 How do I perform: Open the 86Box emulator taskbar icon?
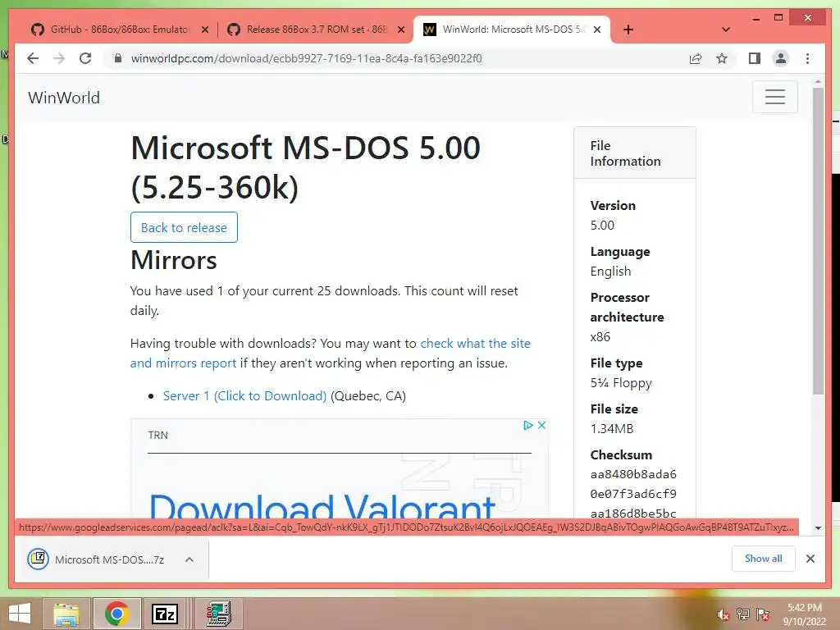(x=218, y=614)
